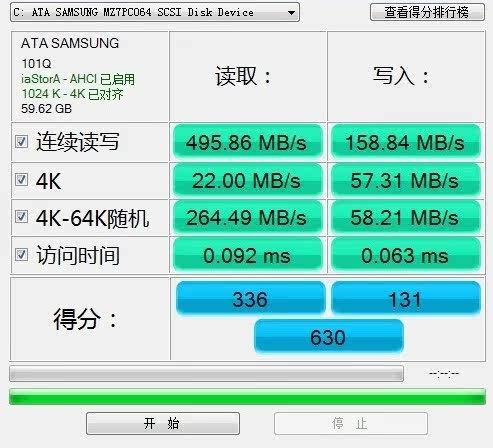Click the 158.84 MB/s sequential write result
This screenshot has width=493, height=448.
(405, 142)
